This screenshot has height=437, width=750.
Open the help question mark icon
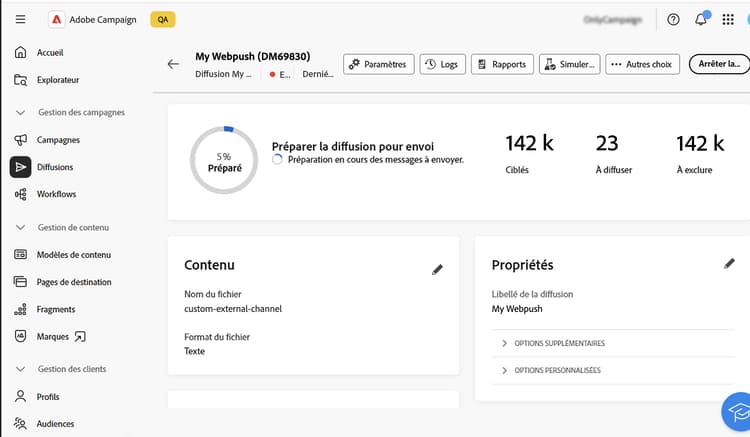(673, 20)
